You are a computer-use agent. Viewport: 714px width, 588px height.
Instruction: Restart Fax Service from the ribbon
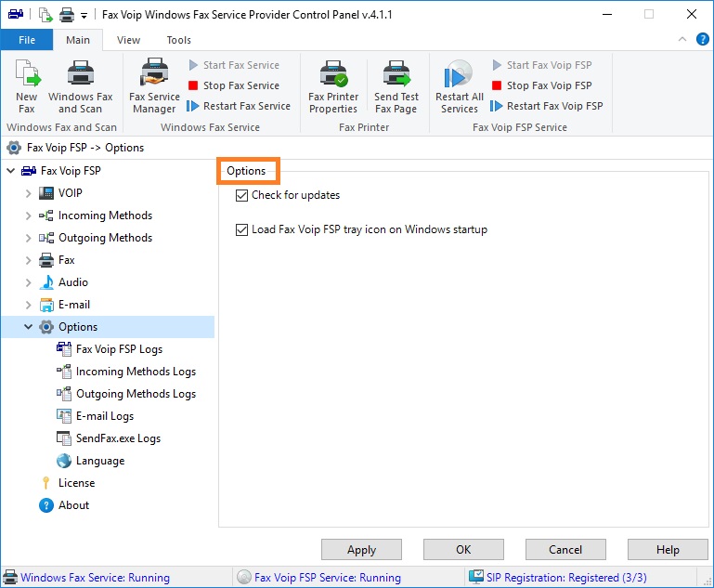click(239, 106)
